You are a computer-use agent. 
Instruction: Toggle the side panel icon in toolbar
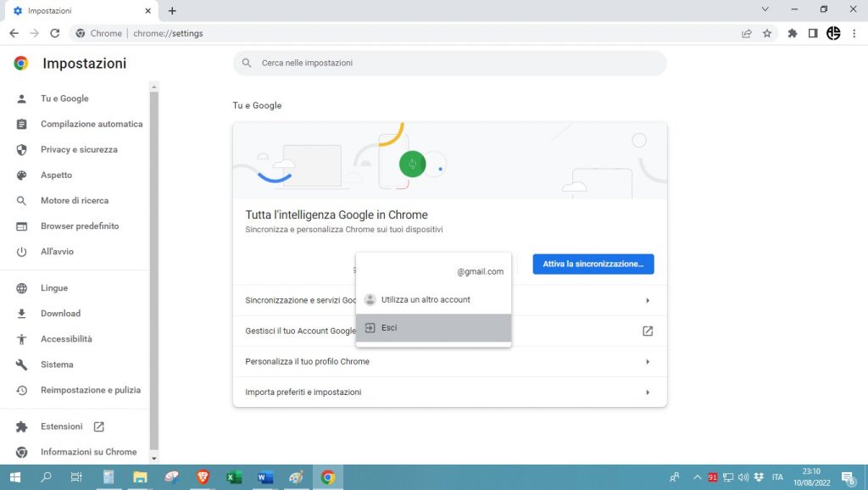813,34
